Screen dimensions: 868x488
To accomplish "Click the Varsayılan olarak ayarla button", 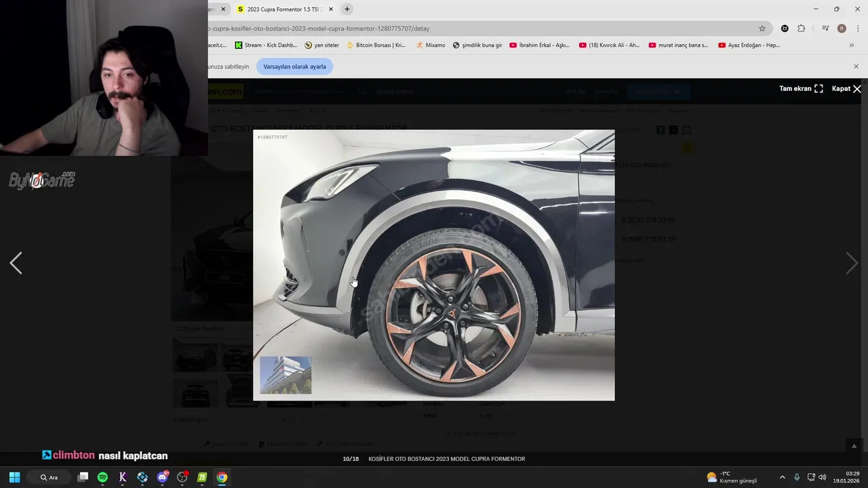I will [x=294, y=66].
